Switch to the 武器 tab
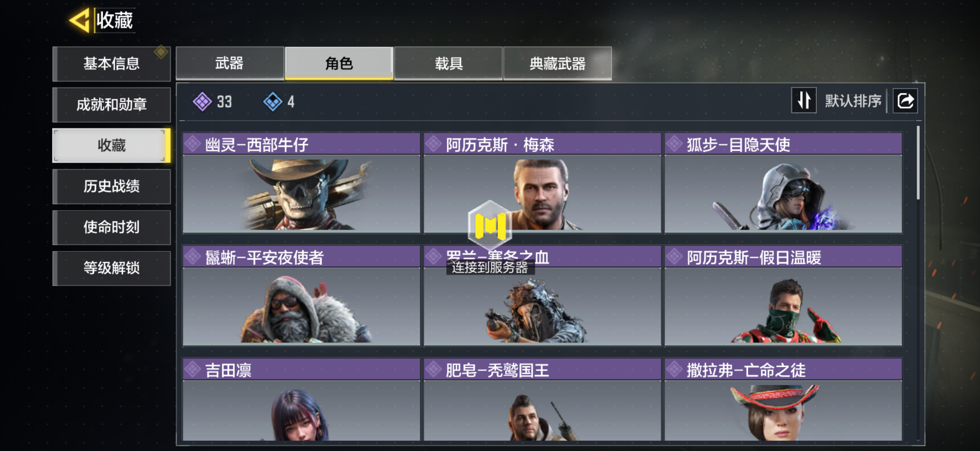Viewport: 980px width, 451px height. [230, 64]
